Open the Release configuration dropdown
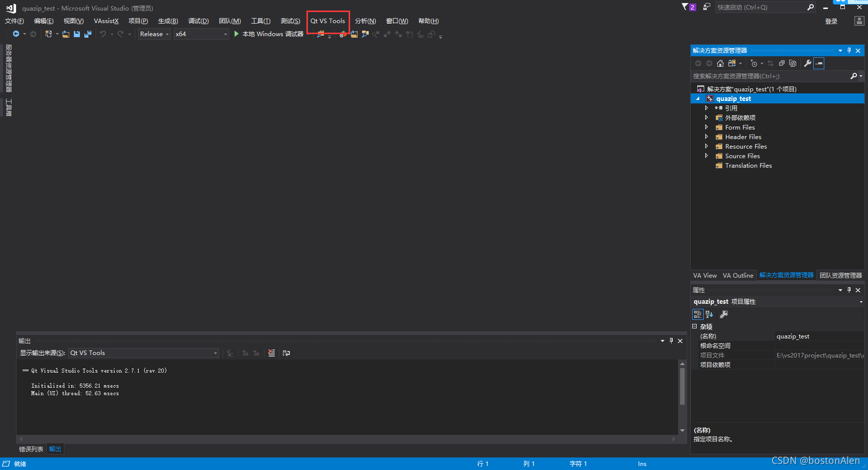 154,34
